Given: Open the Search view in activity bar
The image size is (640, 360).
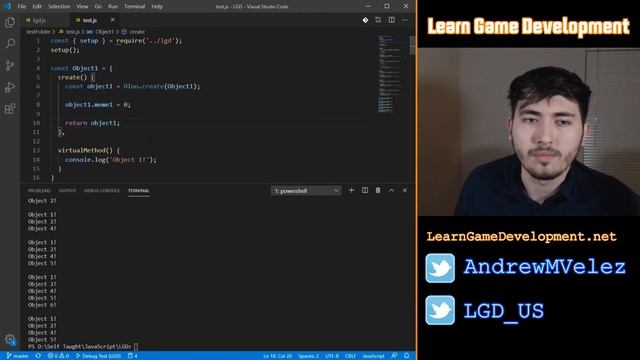Looking at the screenshot, I should (10, 43).
